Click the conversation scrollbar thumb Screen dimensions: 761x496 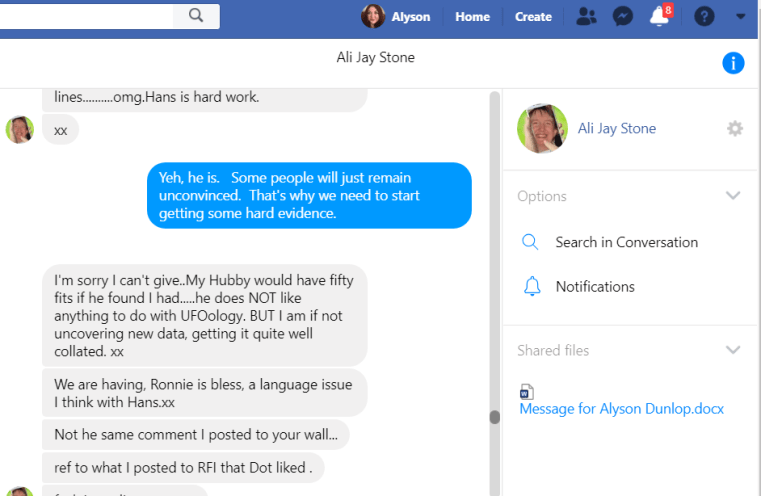click(494, 417)
